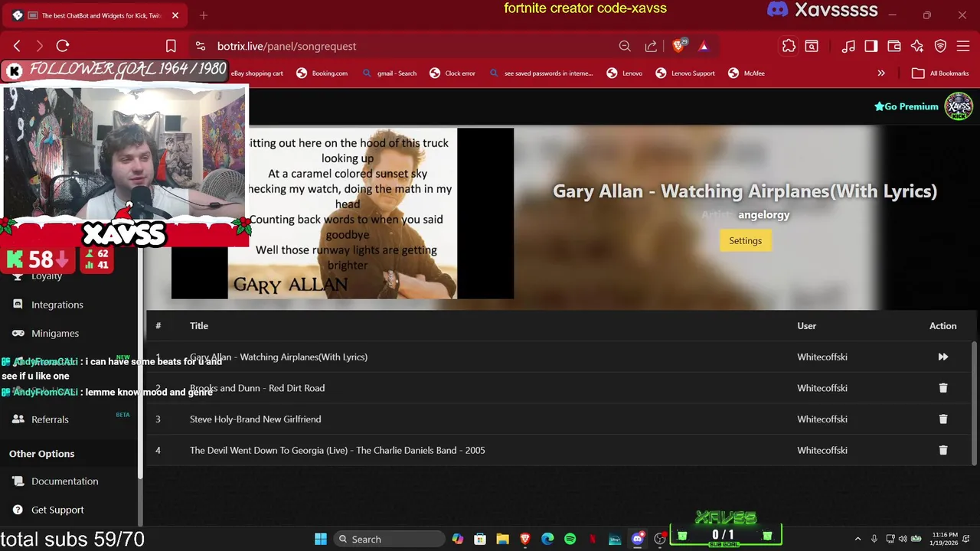Remove The Devil Went Down To Georgia request

point(942,451)
